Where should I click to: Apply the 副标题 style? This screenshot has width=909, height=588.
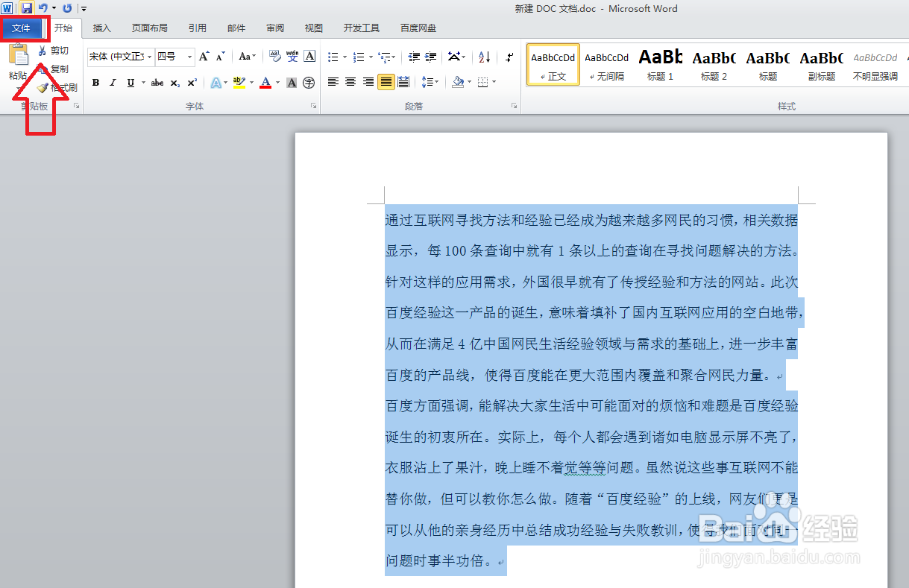tap(822, 65)
